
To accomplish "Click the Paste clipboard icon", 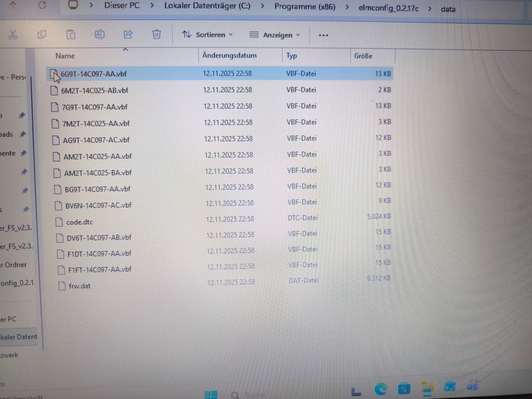I will point(71,35).
